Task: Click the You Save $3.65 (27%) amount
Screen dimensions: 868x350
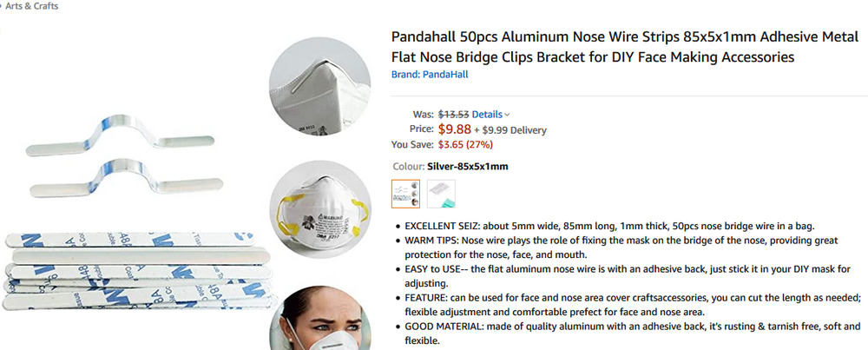Action: pos(464,144)
